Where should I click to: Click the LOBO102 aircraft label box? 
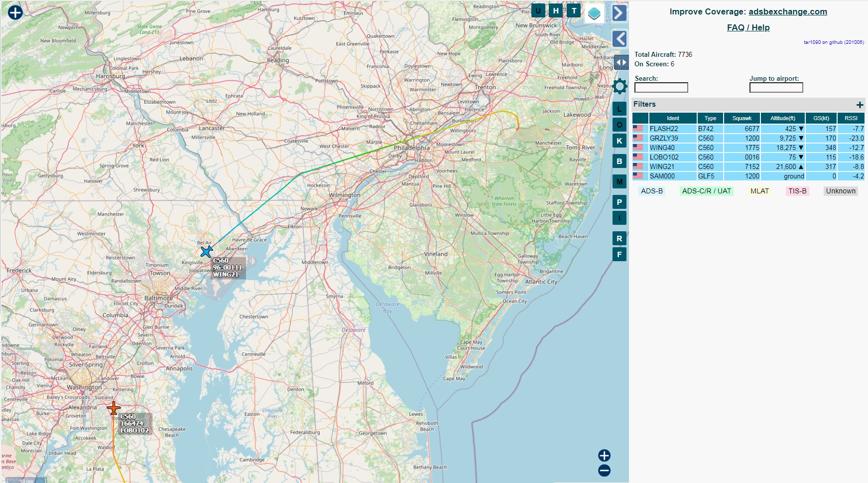click(135, 424)
